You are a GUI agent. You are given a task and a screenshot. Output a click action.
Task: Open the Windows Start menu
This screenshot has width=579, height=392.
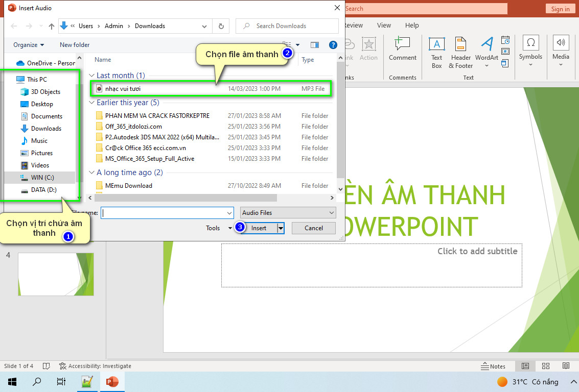[12, 382]
